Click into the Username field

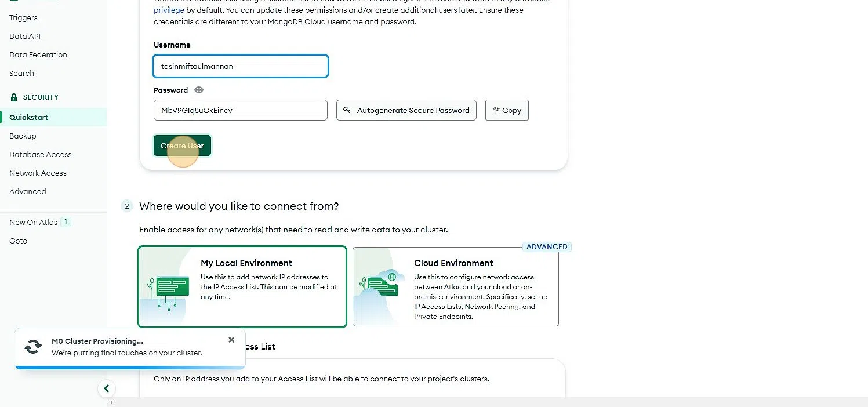coord(241,66)
